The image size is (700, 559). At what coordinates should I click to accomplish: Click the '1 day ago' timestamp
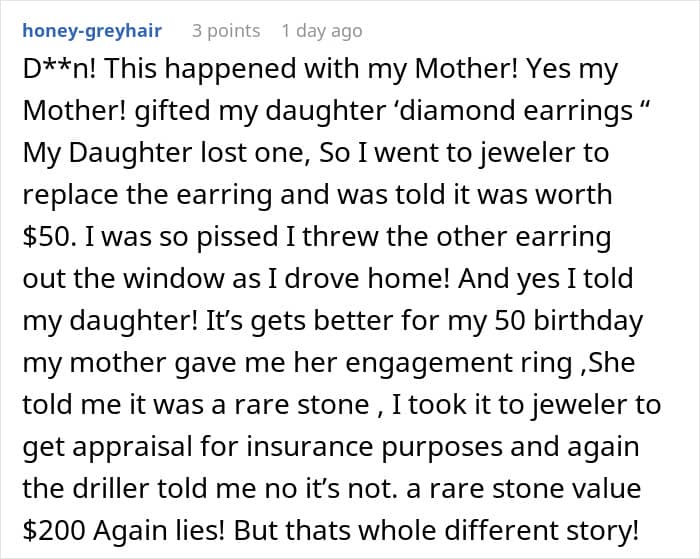(322, 31)
